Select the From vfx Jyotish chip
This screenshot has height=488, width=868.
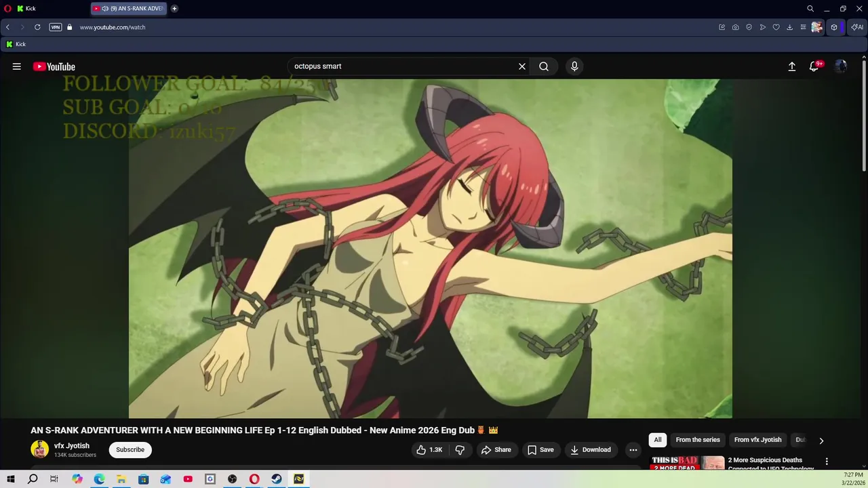757,440
